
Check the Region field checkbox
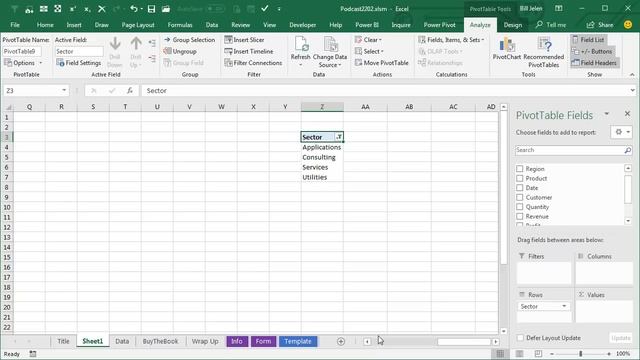coord(520,169)
